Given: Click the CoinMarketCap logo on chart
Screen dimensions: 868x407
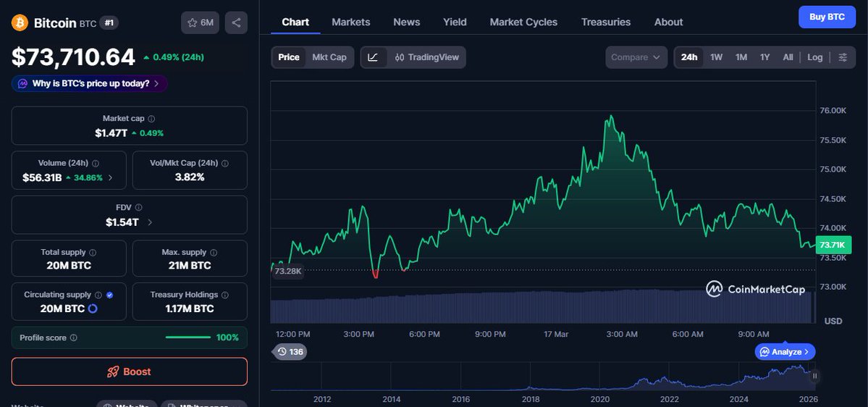Looking at the screenshot, I should (755, 289).
